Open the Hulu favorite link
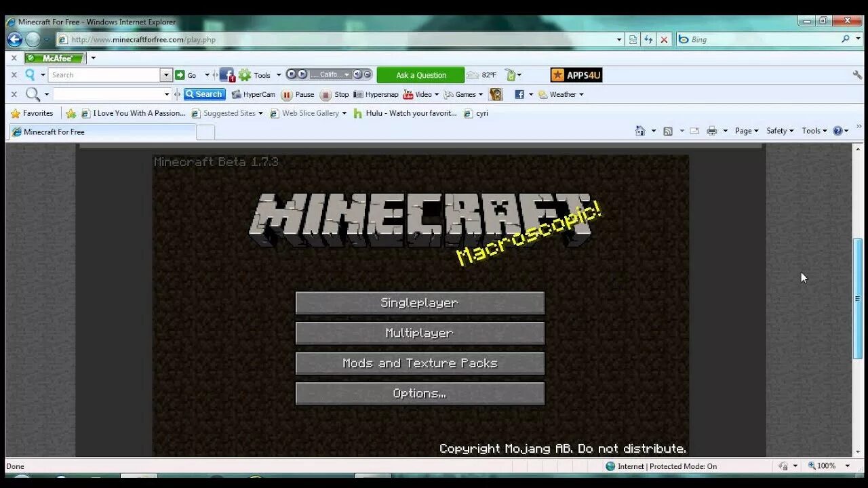The image size is (868, 488). tap(406, 113)
